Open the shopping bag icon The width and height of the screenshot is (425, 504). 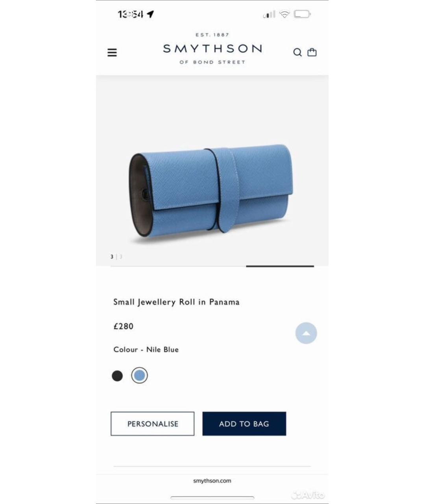tap(312, 52)
